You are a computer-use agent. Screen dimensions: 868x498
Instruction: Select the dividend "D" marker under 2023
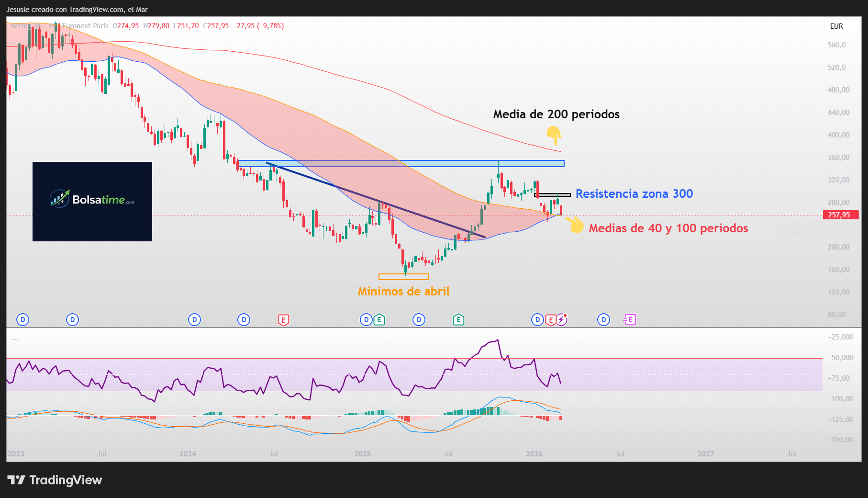coord(22,319)
